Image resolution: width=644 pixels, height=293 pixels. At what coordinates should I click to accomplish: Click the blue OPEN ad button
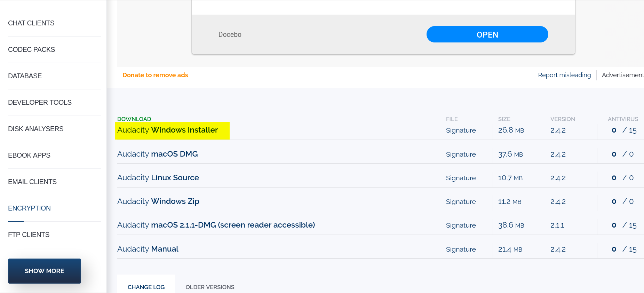[x=487, y=34]
